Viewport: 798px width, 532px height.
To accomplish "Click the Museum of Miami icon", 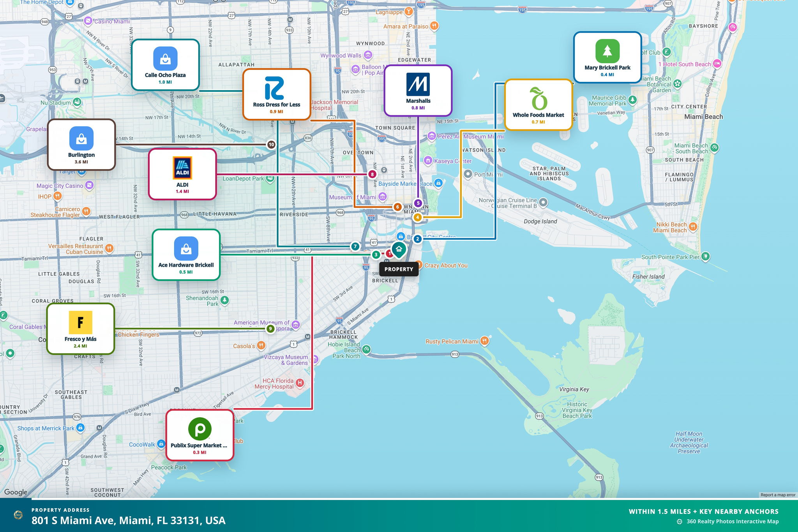I will point(383,196).
